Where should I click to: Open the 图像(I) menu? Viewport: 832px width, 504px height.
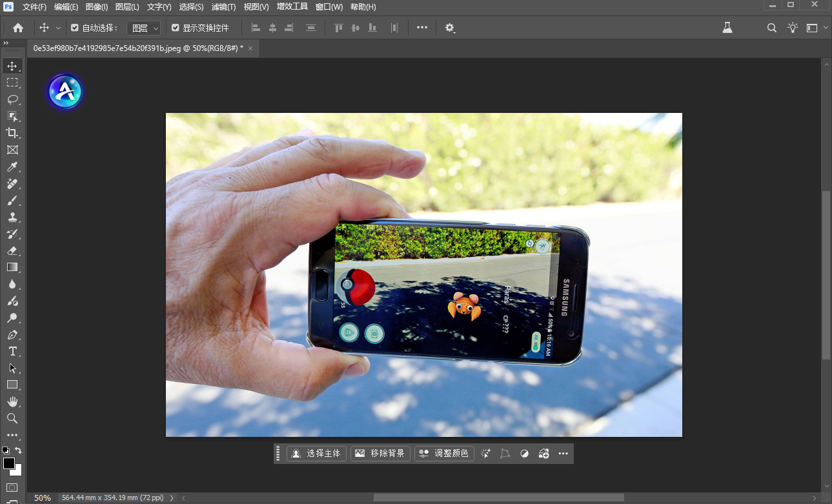(x=96, y=7)
